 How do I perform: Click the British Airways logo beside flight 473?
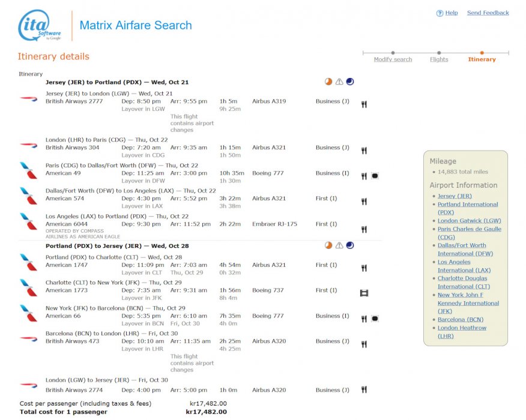pos(28,339)
